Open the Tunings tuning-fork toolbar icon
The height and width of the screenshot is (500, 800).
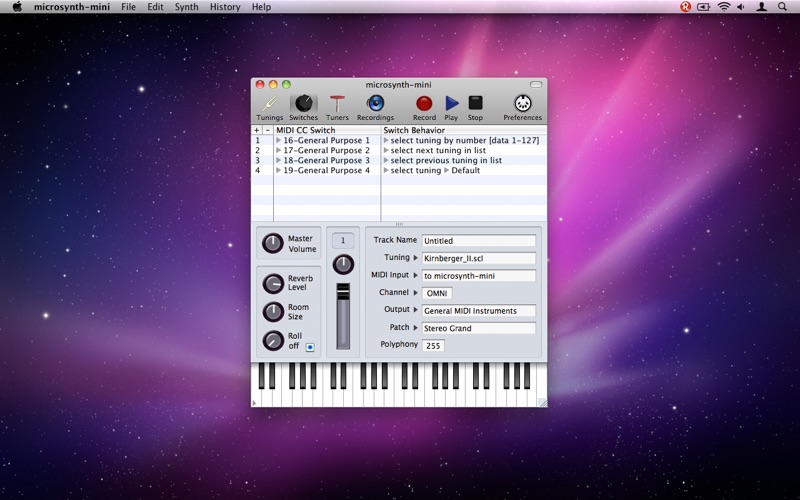pyautogui.click(x=269, y=104)
